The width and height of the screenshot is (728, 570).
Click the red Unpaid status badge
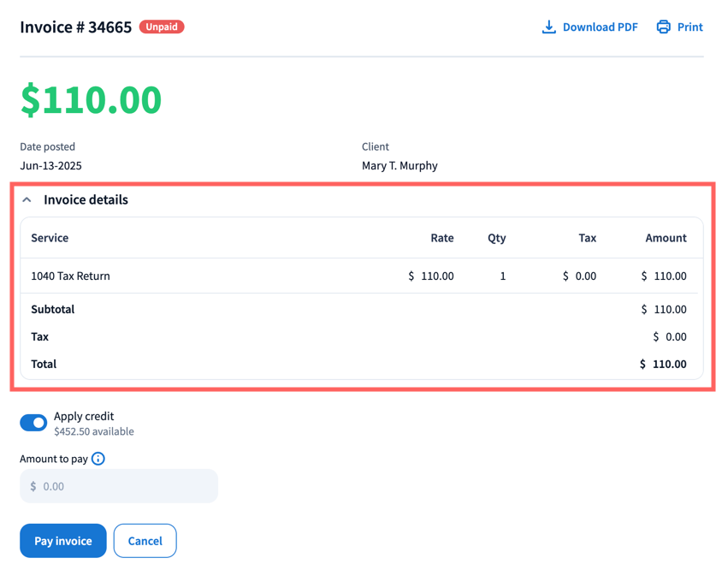162,27
